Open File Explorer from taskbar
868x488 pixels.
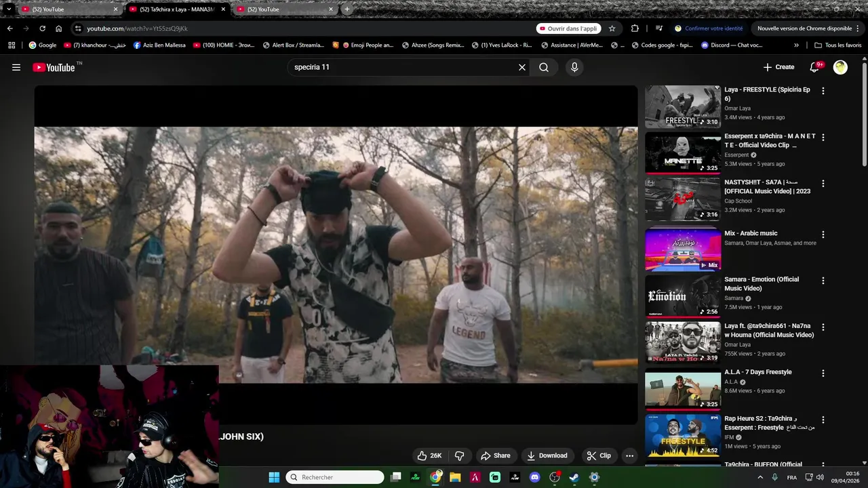click(x=455, y=477)
